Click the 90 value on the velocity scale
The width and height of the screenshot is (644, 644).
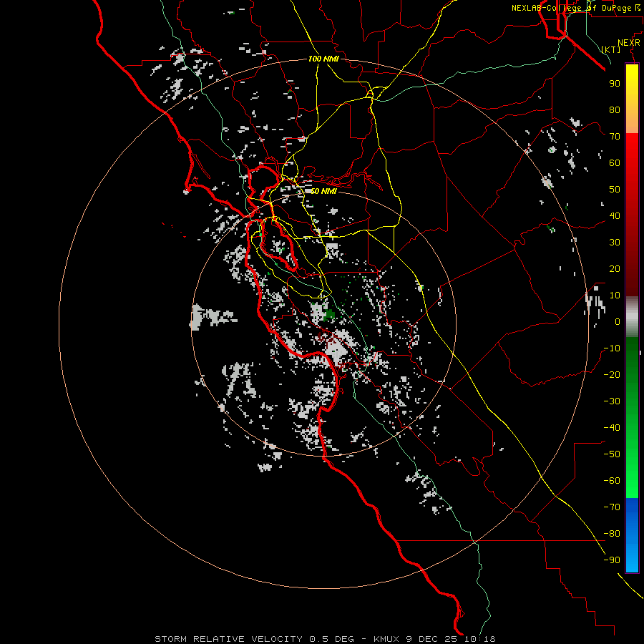(x=615, y=84)
